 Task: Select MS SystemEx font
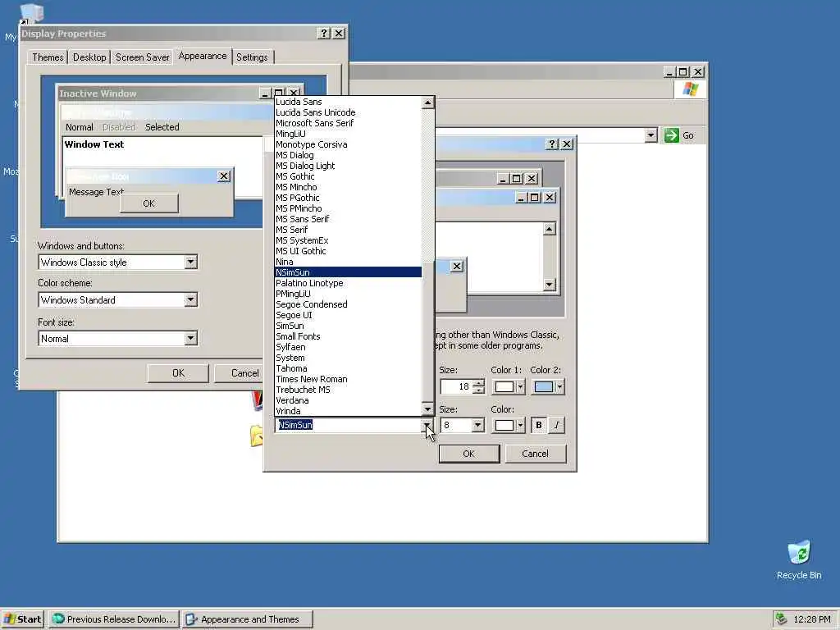point(348,240)
